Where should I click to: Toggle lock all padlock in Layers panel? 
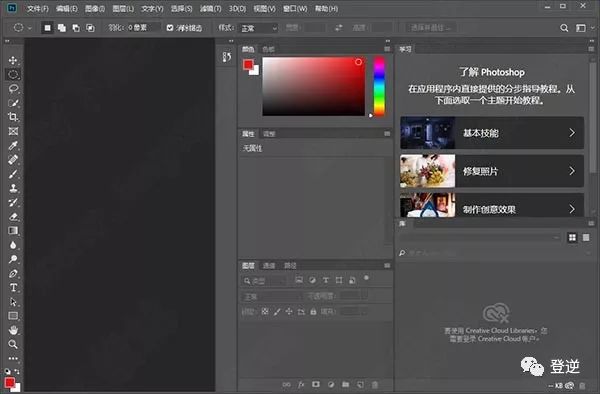click(313, 312)
